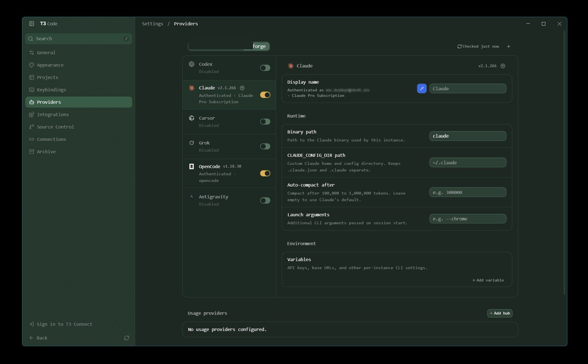Click the Codex provider logo

[191, 64]
